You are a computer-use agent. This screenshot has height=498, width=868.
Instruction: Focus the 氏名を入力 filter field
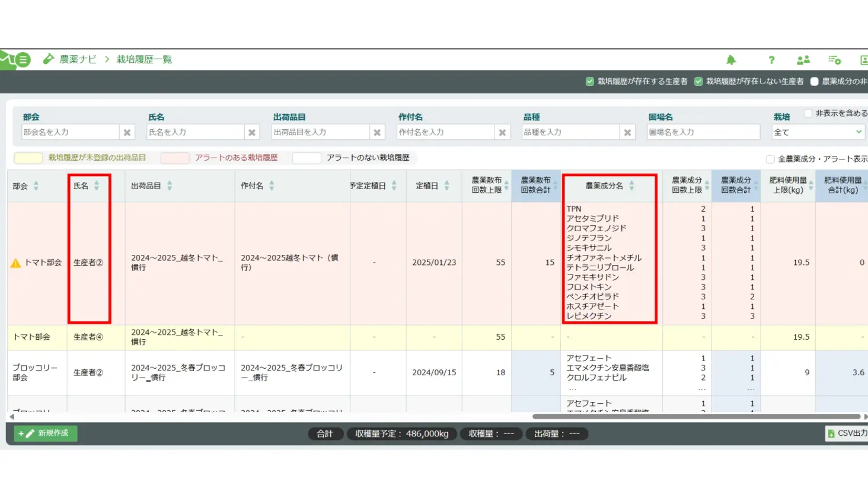coord(195,132)
